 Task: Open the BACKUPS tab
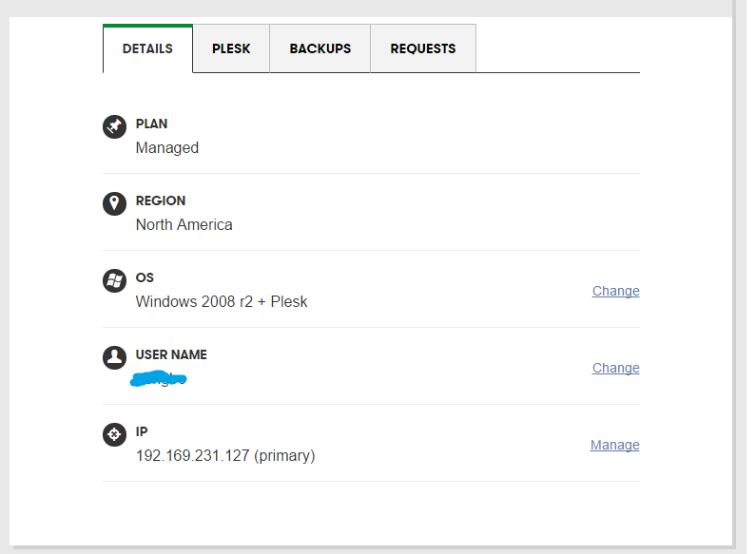[x=320, y=48]
